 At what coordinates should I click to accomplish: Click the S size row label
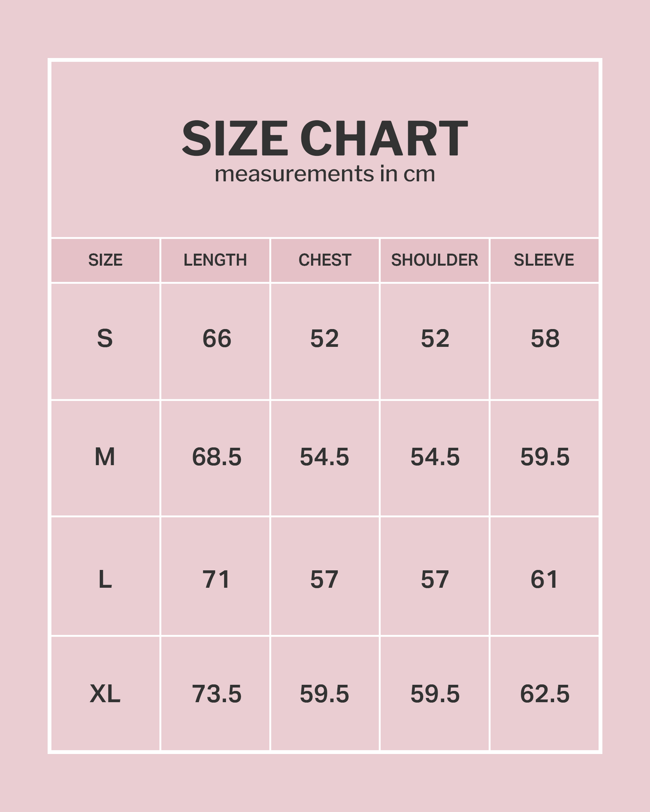pyautogui.click(x=105, y=339)
